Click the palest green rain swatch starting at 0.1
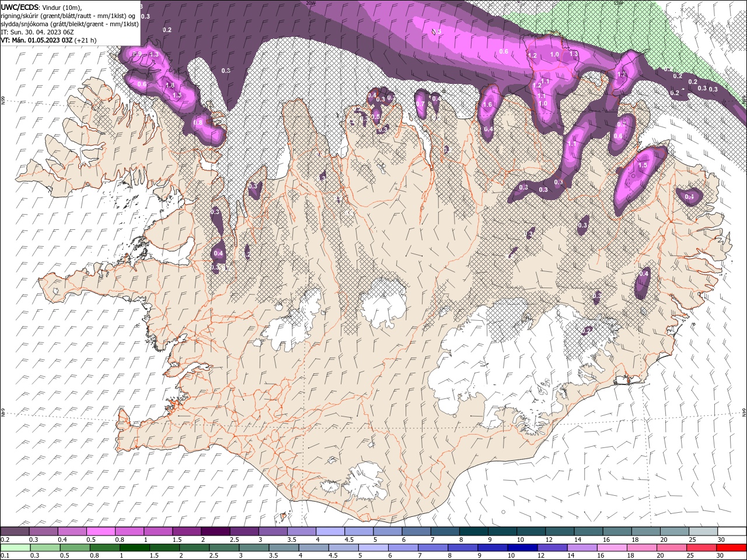The height and width of the screenshot is (560, 747). point(15,548)
